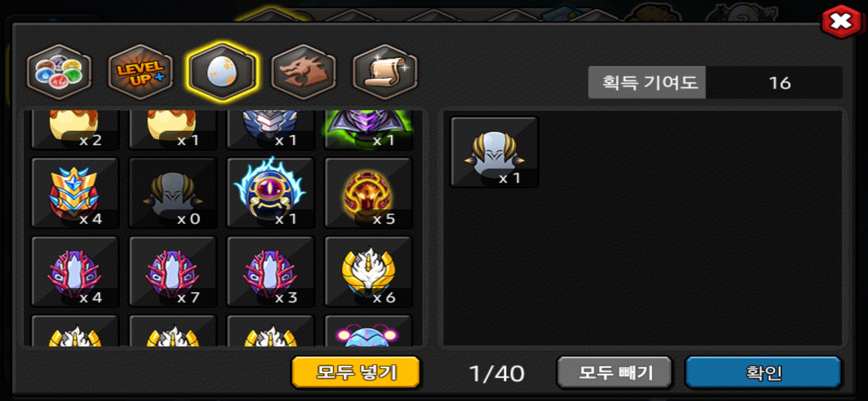Select the orange-dripped cream egg x2
Viewport: 868px width, 401px height.
[75, 129]
